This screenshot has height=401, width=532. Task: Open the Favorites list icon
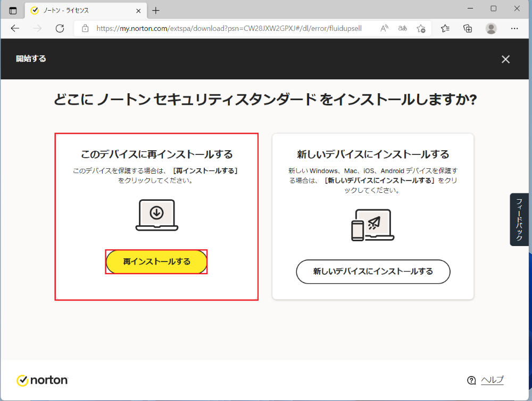coord(445,29)
